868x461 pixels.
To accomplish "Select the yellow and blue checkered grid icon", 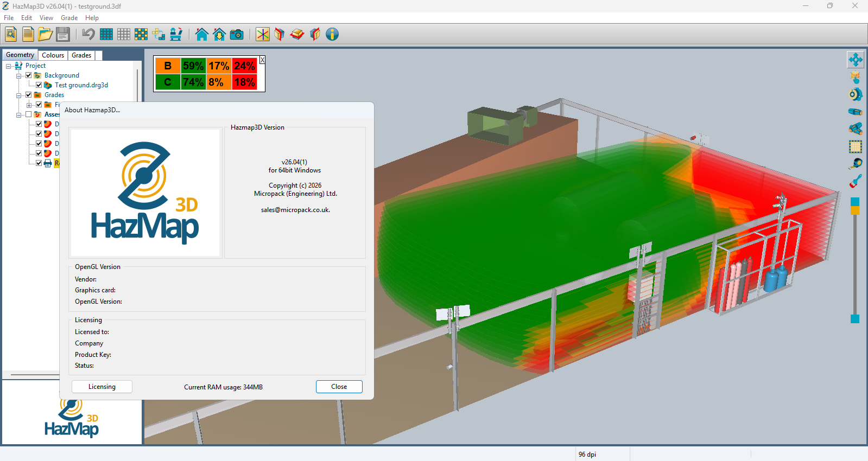I will (141, 34).
